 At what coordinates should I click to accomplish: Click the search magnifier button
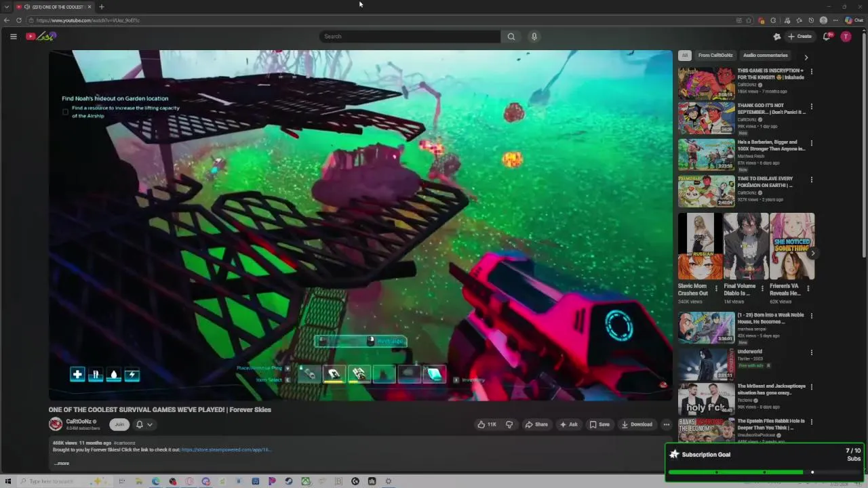coord(511,37)
